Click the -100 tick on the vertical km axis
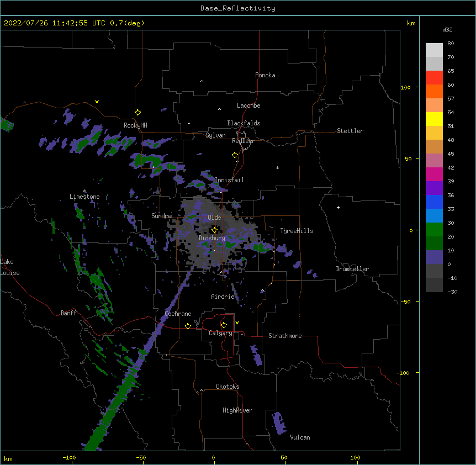The image size is (476, 465). point(404,373)
